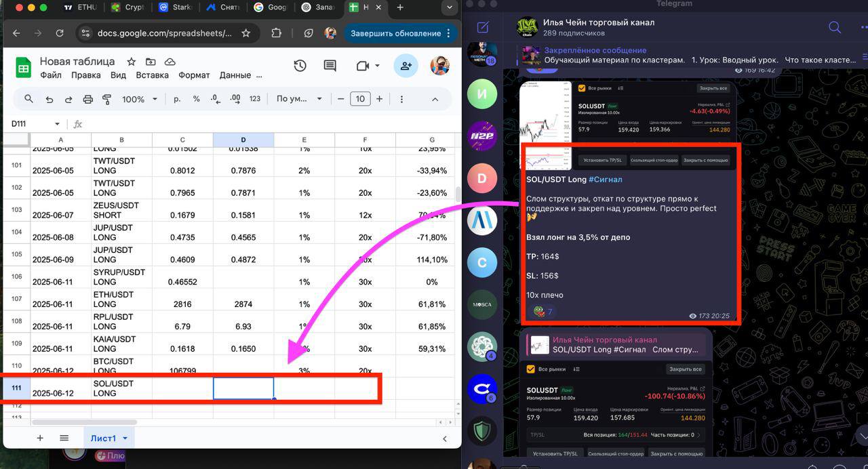
Task: Click the Telegram compose new message icon
Action: coord(483,27)
